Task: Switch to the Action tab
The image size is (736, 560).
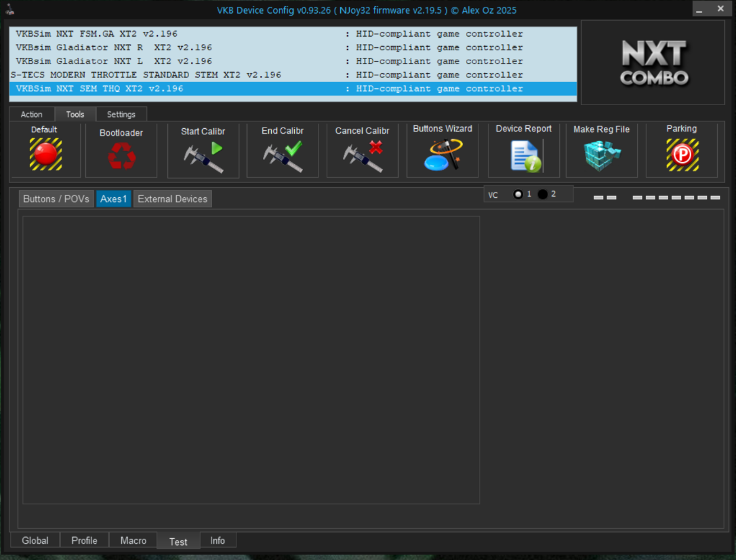Action: (32, 114)
